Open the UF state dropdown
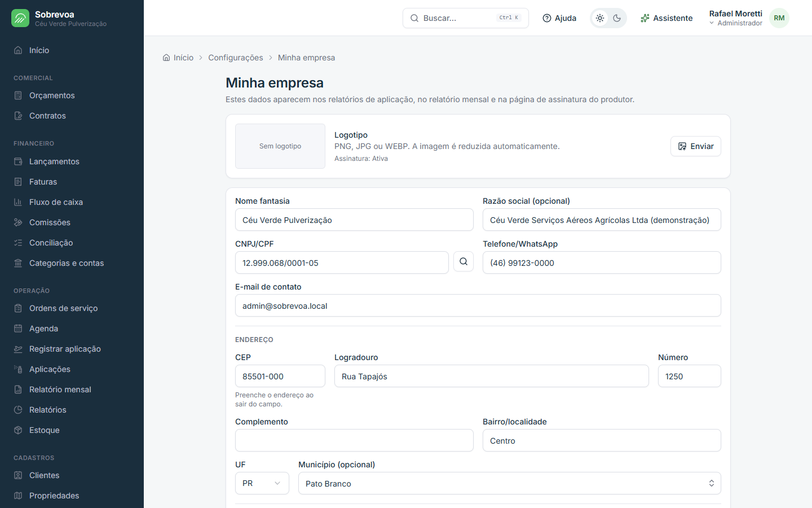The height and width of the screenshot is (508, 812). (262, 483)
